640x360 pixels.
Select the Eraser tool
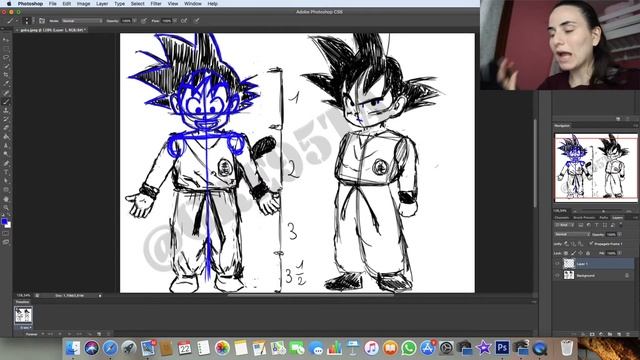click(x=6, y=128)
